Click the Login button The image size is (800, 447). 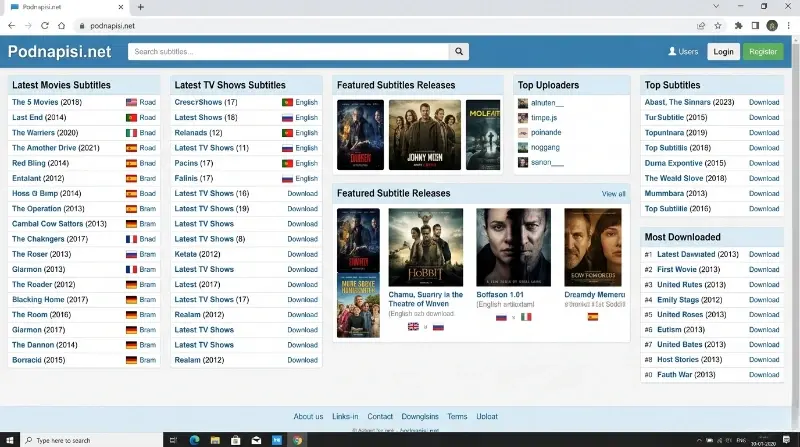(x=723, y=52)
